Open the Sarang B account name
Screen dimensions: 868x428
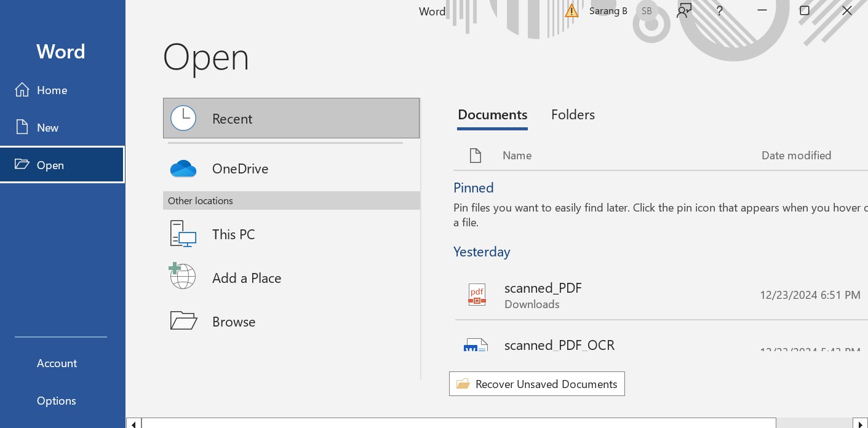pyautogui.click(x=608, y=10)
